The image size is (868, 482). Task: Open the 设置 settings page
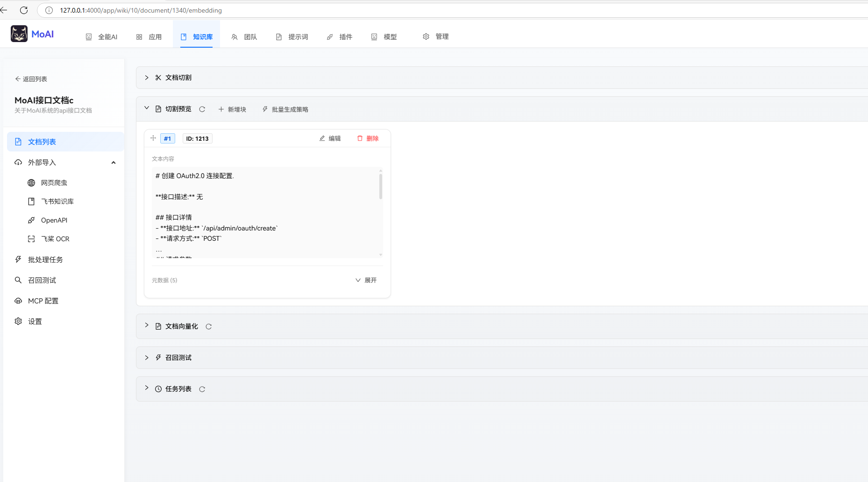35,322
